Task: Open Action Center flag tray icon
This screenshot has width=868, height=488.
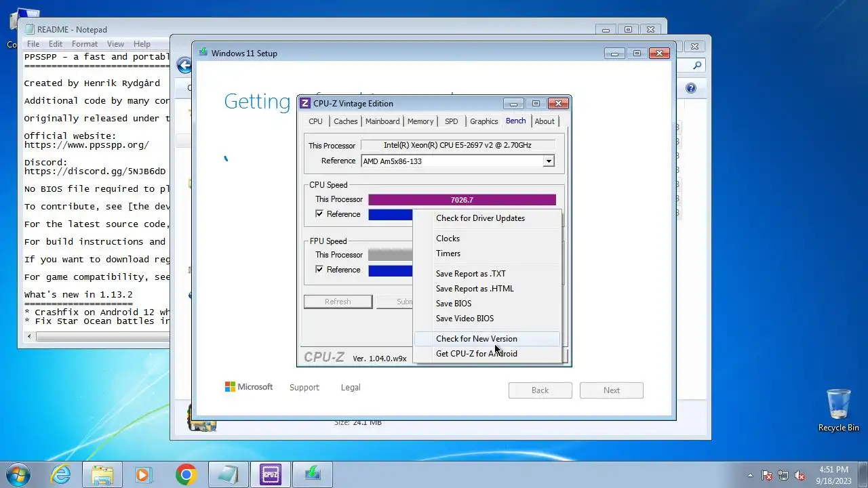Action: click(768, 475)
